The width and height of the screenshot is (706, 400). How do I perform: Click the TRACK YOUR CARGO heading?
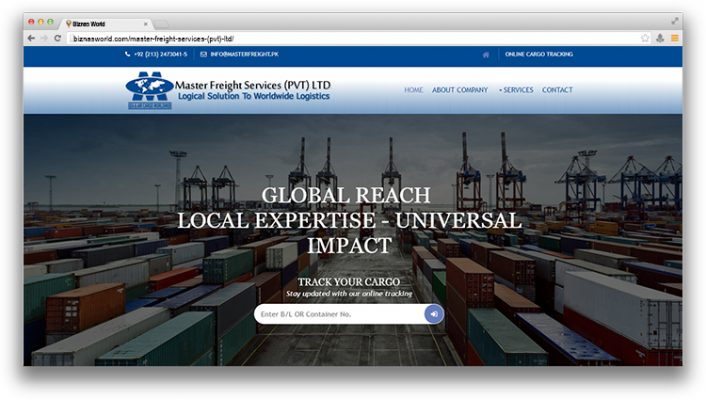click(x=349, y=282)
